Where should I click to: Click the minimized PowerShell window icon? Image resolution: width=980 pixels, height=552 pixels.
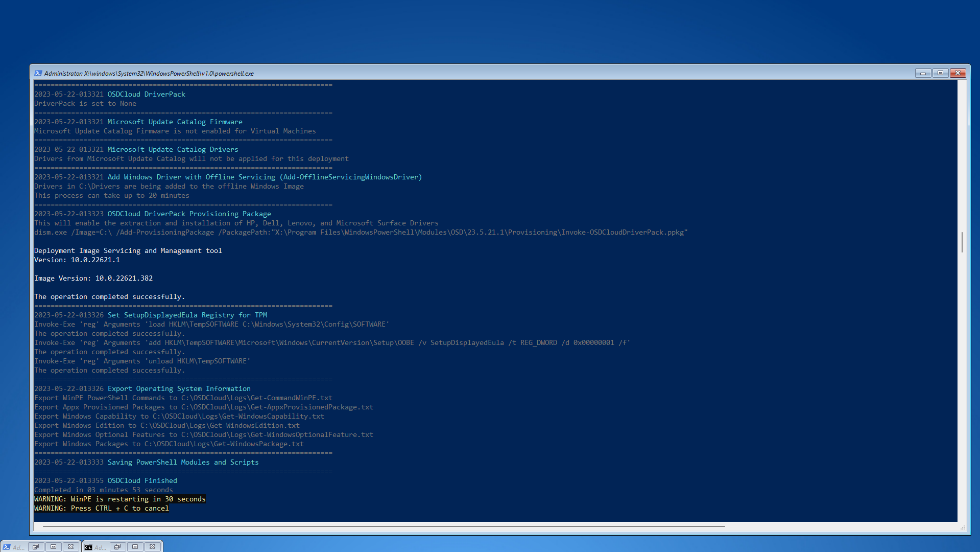[x=7, y=547]
